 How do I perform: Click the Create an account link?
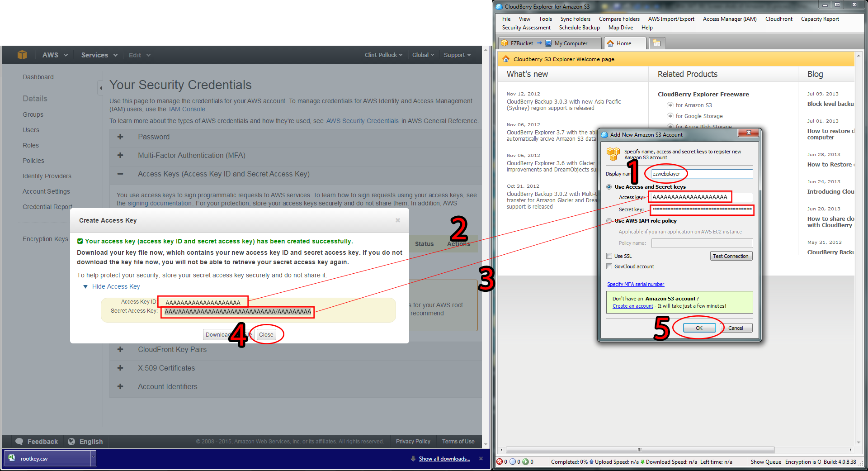[x=633, y=306]
